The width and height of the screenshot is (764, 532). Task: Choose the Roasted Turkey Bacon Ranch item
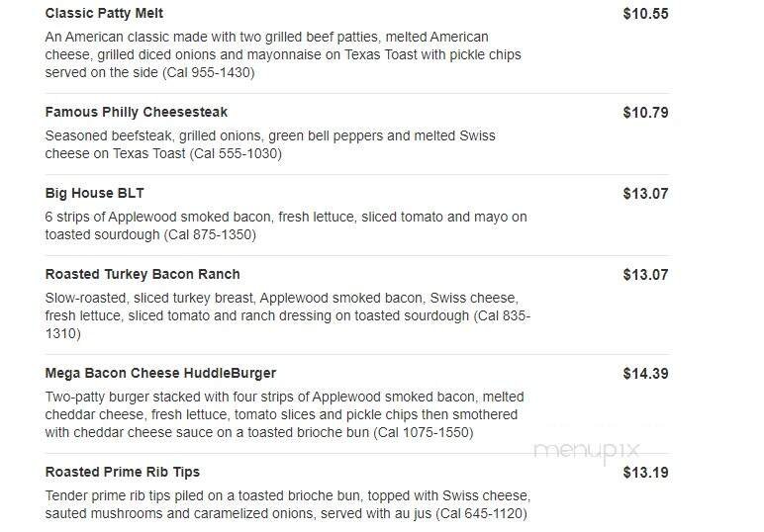143,274
